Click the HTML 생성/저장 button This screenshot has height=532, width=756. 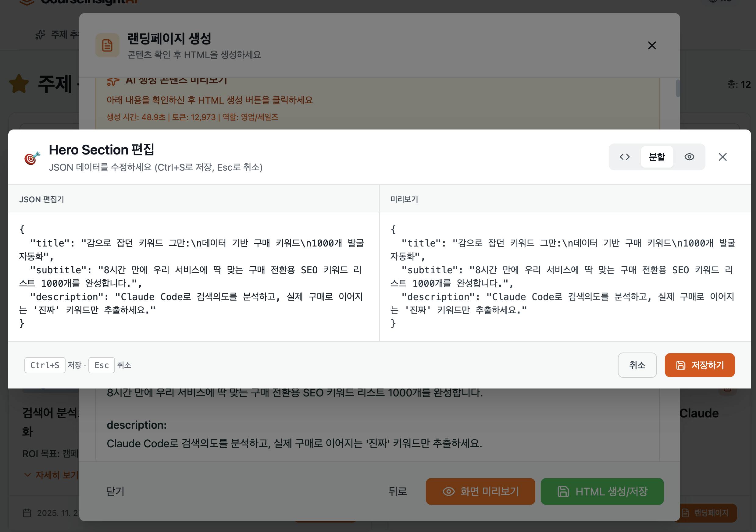pos(602,491)
